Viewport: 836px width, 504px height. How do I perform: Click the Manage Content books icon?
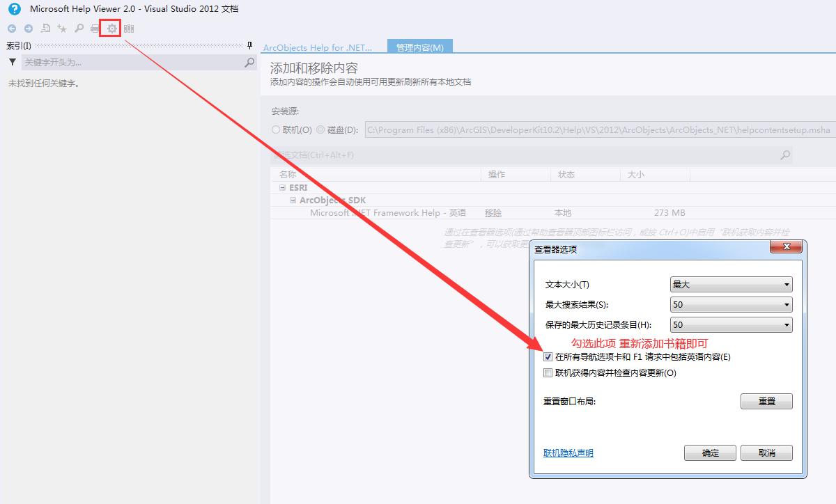pos(130,28)
